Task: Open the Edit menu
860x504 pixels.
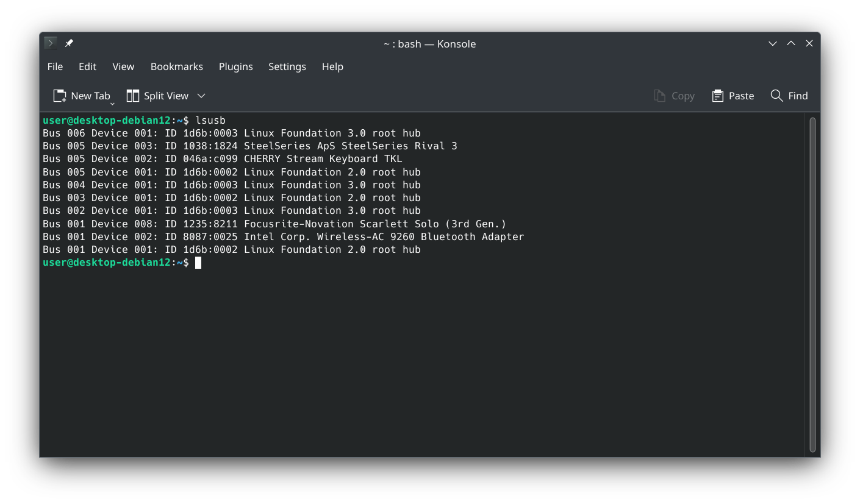Action: 87,66
